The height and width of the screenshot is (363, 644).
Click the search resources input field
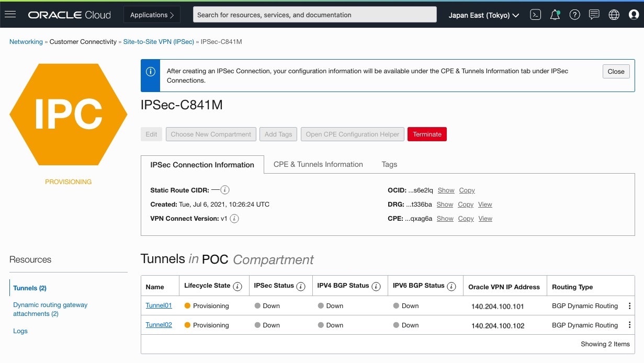(315, 15)
